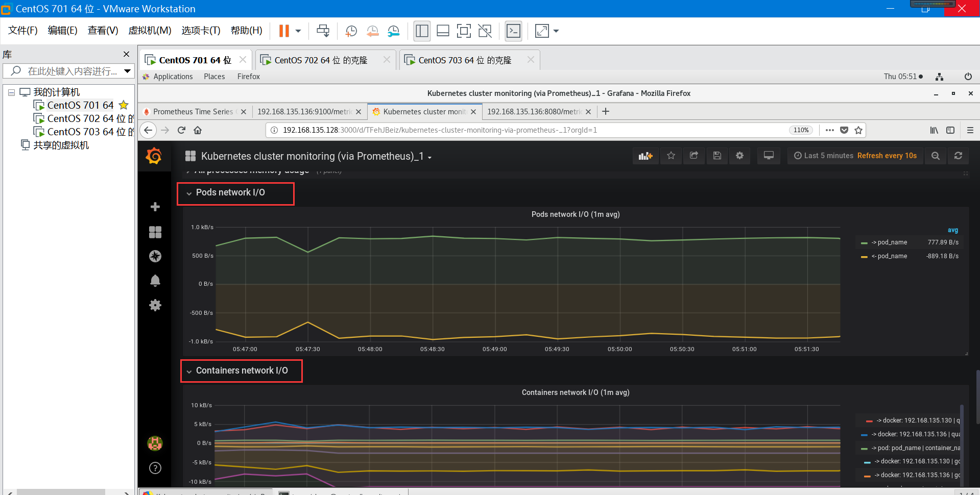980x495 pixels.
Task: Click the Share dashboard icon
Action: 694,156
